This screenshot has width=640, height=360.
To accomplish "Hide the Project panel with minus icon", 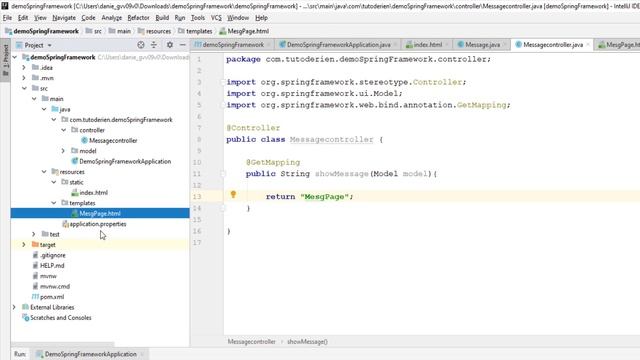I will click(183, 45).
